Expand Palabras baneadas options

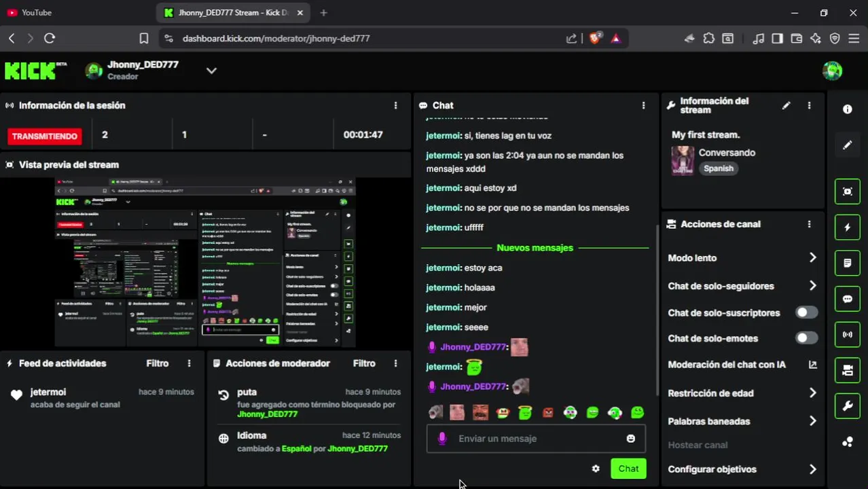click(x=812, y=421)
